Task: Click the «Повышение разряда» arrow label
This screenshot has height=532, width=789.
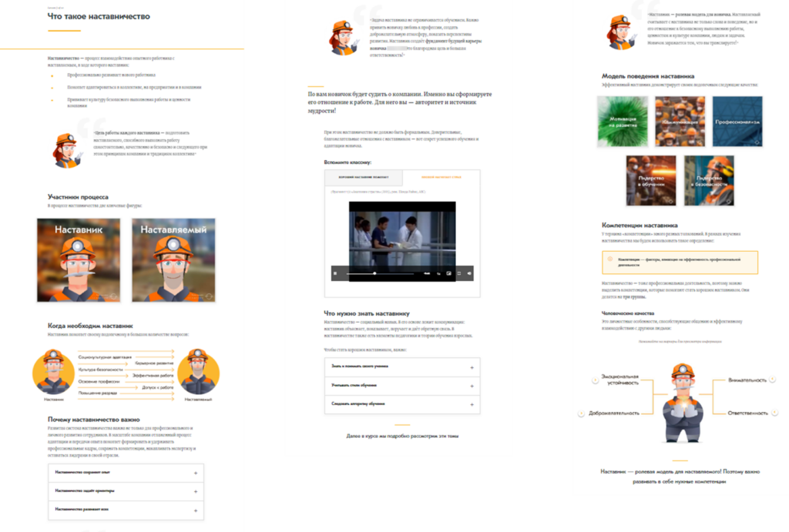Action: [97, 393]
